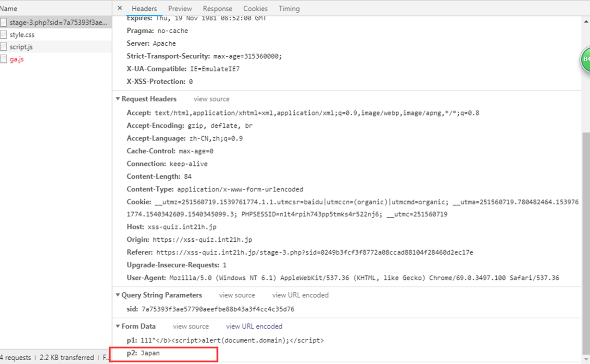Click the stage-3.php file icon

tap(4, 22)
